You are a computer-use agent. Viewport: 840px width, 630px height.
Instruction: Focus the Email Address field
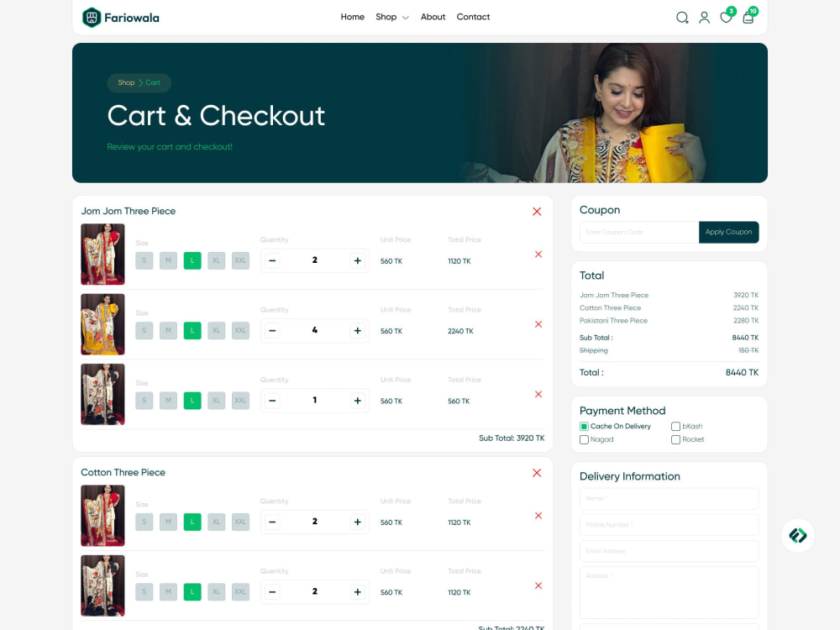tap(669, 551)
